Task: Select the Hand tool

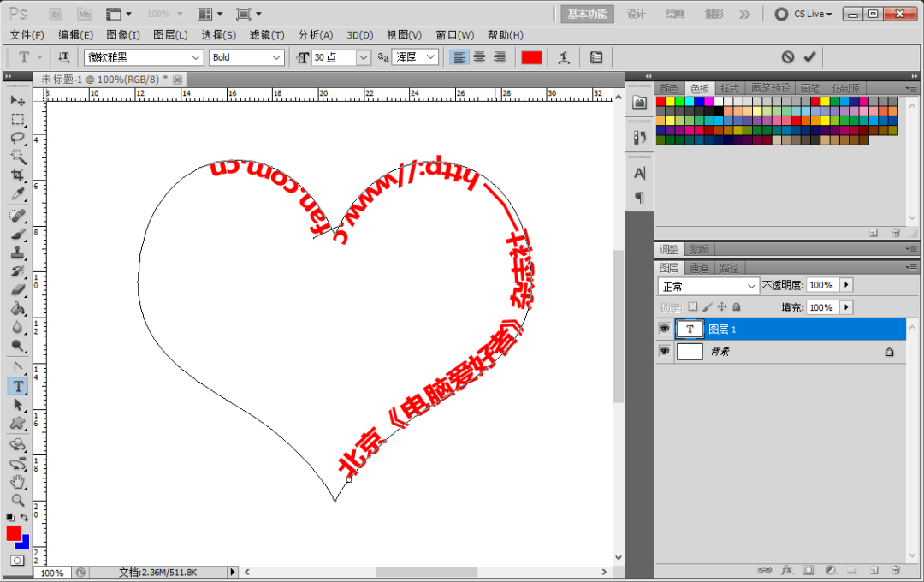Action: pos(18,482)
